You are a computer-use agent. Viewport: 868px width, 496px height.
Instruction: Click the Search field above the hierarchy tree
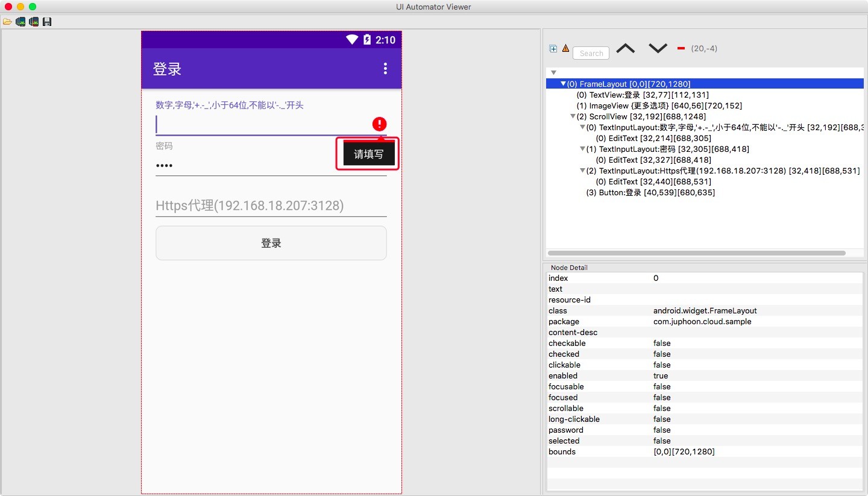coord(591,53)
